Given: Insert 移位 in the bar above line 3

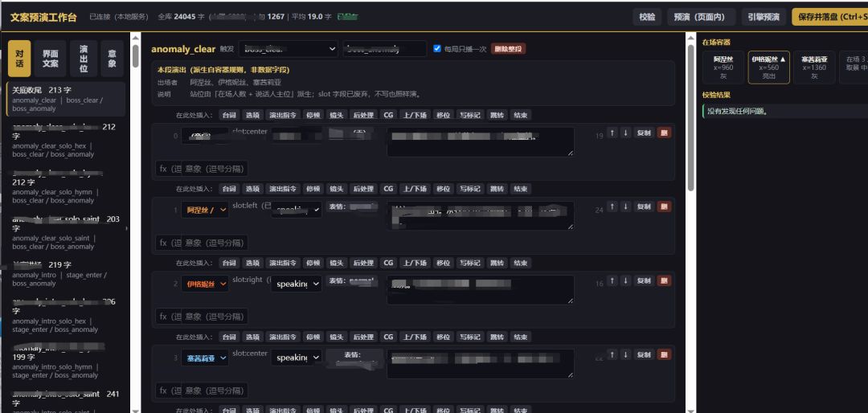Looking at the screenshot, I should click(443, 337).
